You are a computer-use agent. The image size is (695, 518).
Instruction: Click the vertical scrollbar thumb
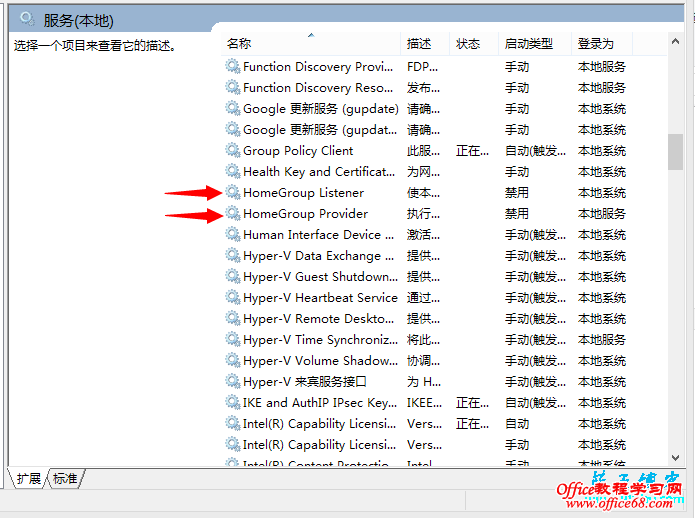click(675, 152)
